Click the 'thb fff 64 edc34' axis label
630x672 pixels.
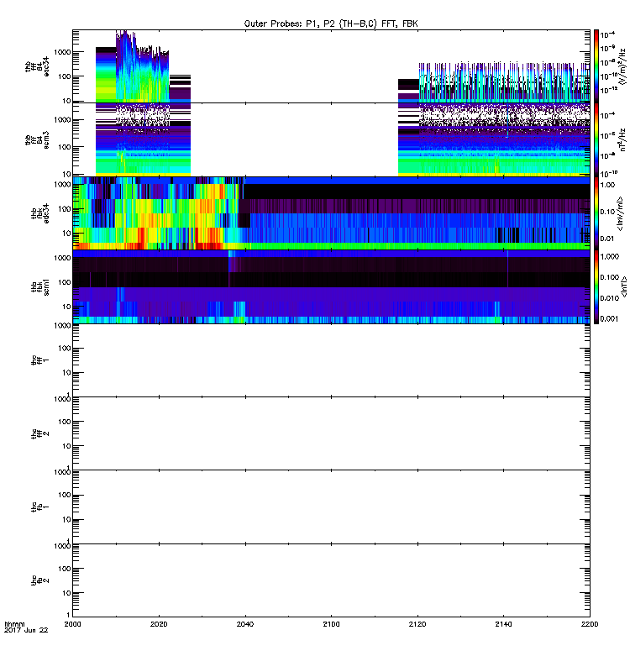[37, 66]
